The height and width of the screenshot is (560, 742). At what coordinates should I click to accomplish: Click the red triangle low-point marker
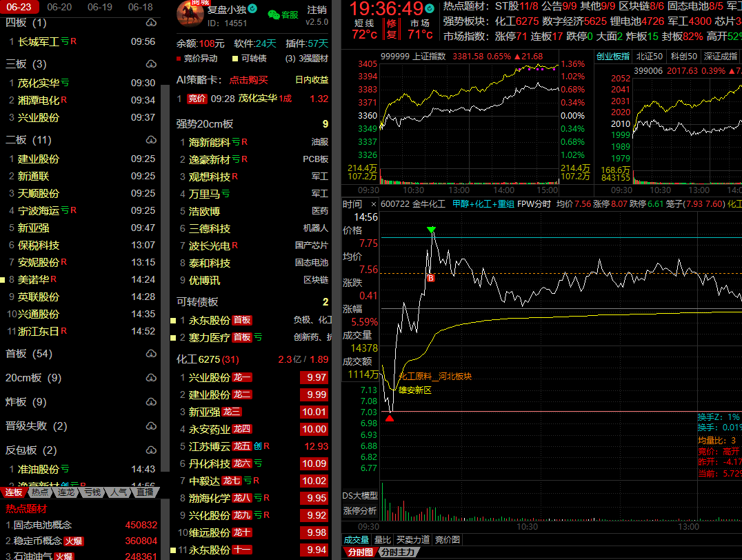[x=390, y=418]
